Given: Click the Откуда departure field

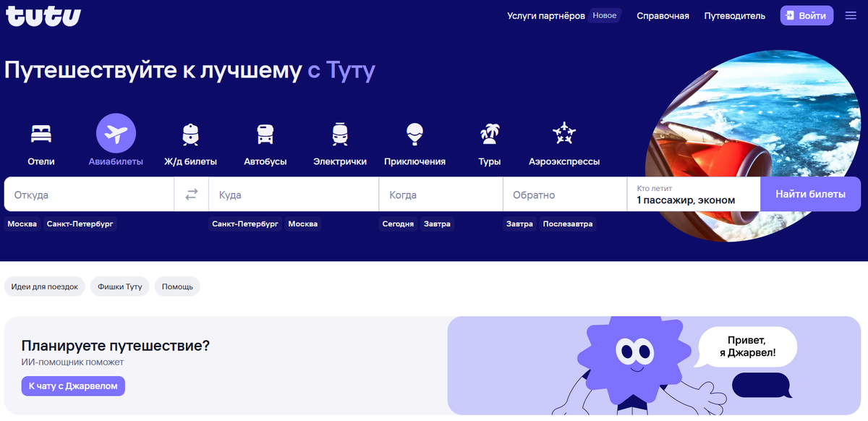Looking at the screenshot, I should 89,195.
